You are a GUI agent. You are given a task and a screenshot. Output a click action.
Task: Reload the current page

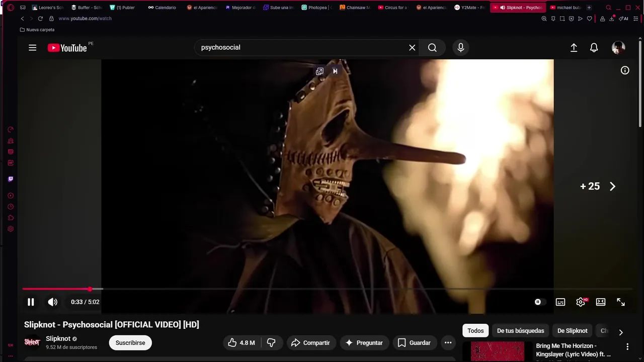coord(40,19)
